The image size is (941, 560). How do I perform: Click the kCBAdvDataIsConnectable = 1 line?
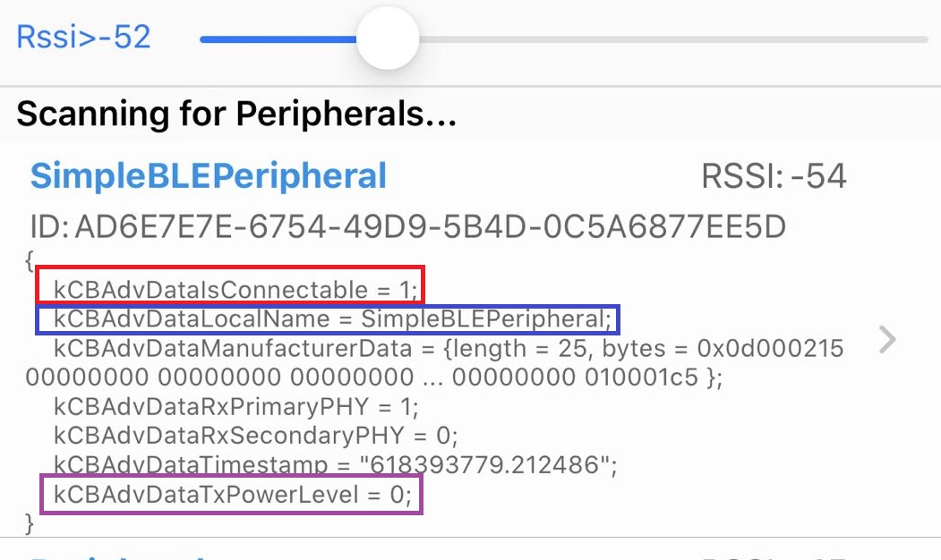pos(231,290)
